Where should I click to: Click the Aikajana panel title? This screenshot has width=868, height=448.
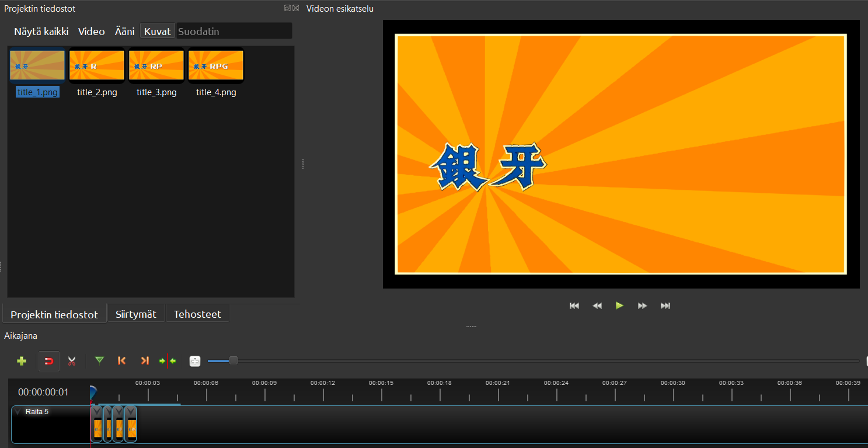tap(20, 336)
